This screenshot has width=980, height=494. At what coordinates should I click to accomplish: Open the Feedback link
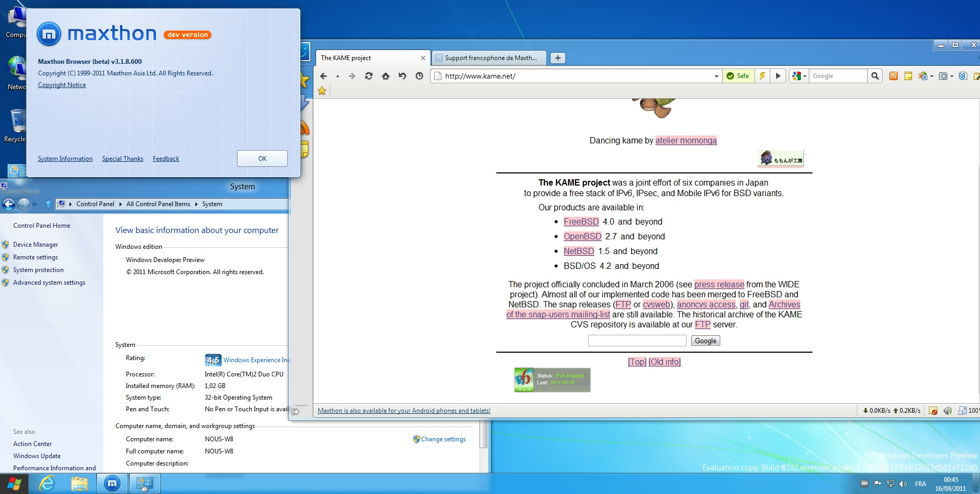point(166,159)
